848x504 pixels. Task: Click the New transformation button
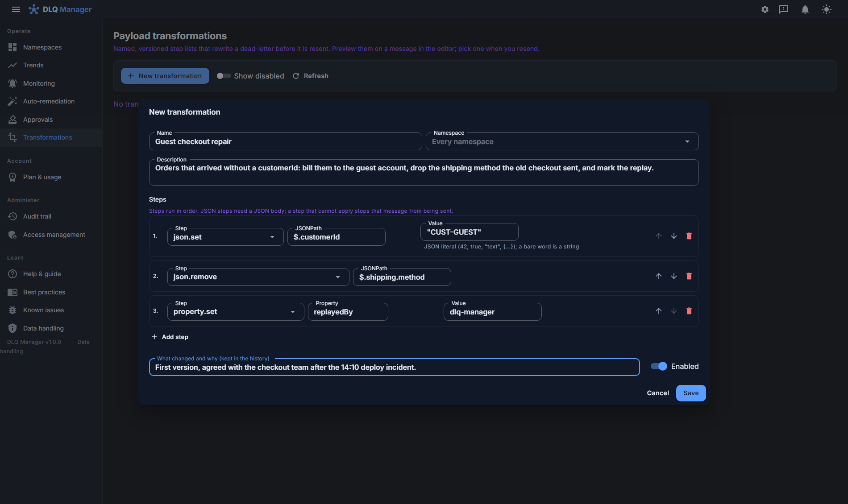tap(165, 76)
